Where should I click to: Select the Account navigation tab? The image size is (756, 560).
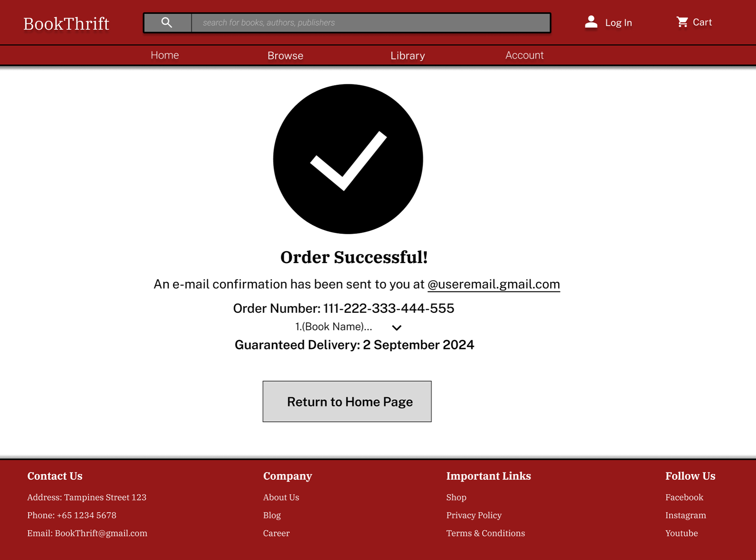click(x=524, y=55)
